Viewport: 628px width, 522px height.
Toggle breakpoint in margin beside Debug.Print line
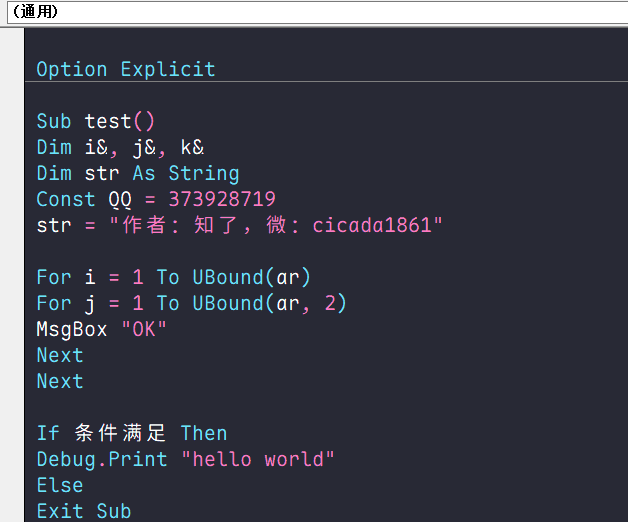(12, 459)
